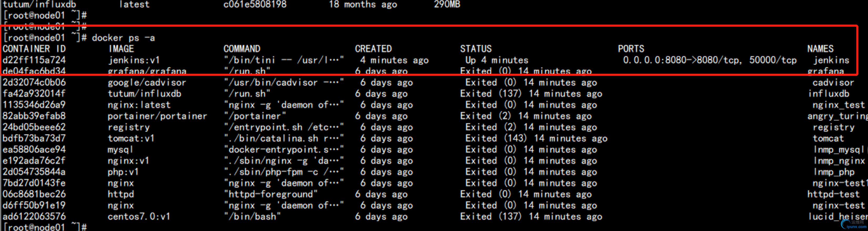Viewport: 868px width, 231px height.
Task: Click the nginx:latest image name
Action: (x=139, y=105)
